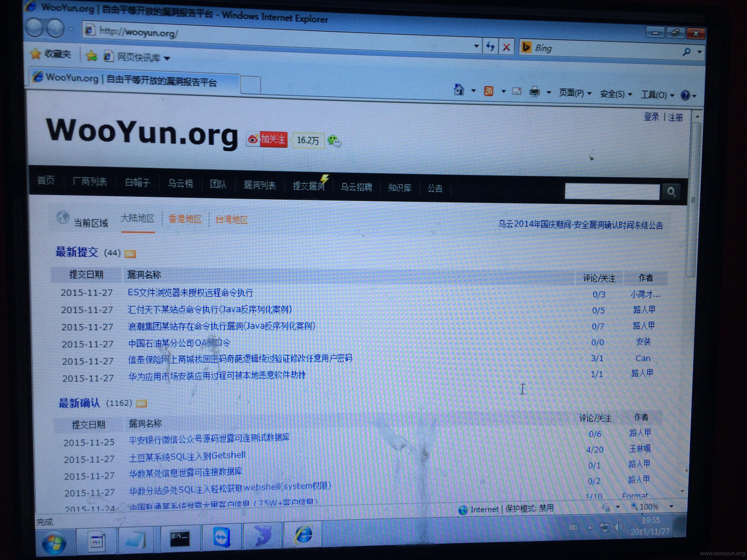Click the refresh icon beside address bar
This screenshot has width=747, height=560.
coord(490,46)
